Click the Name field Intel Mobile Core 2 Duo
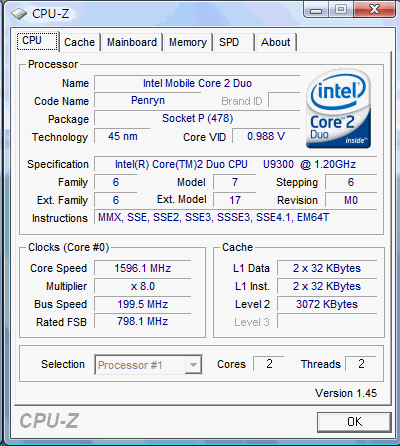The height and width of the screenshot is (446, 400). 197,83
